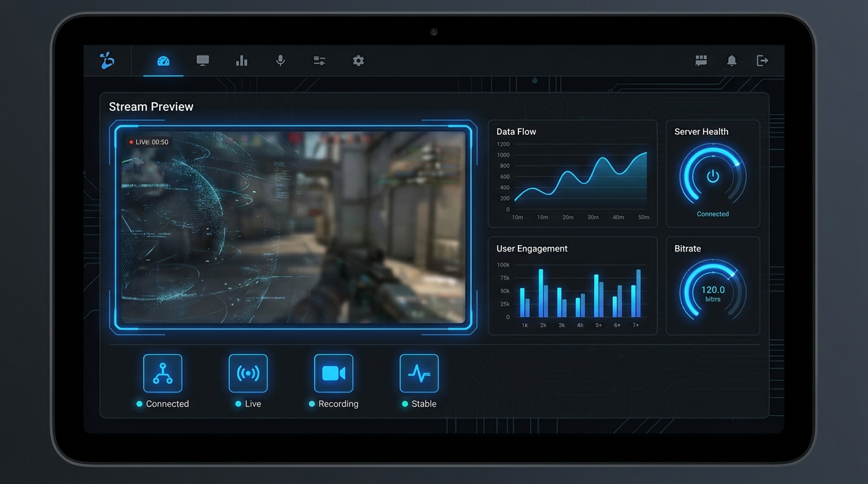
Task: Toggle the Live broadcast icon
Action: (x=248, y=373)
